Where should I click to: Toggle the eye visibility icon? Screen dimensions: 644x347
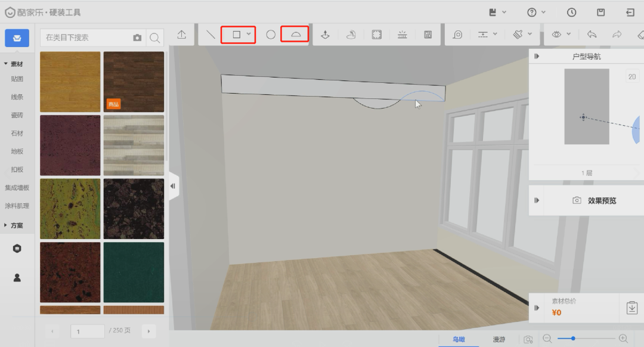click(556, 35)
